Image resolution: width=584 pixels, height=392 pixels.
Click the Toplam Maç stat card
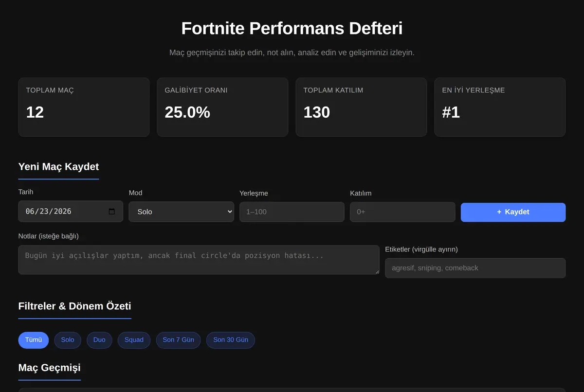84,107
